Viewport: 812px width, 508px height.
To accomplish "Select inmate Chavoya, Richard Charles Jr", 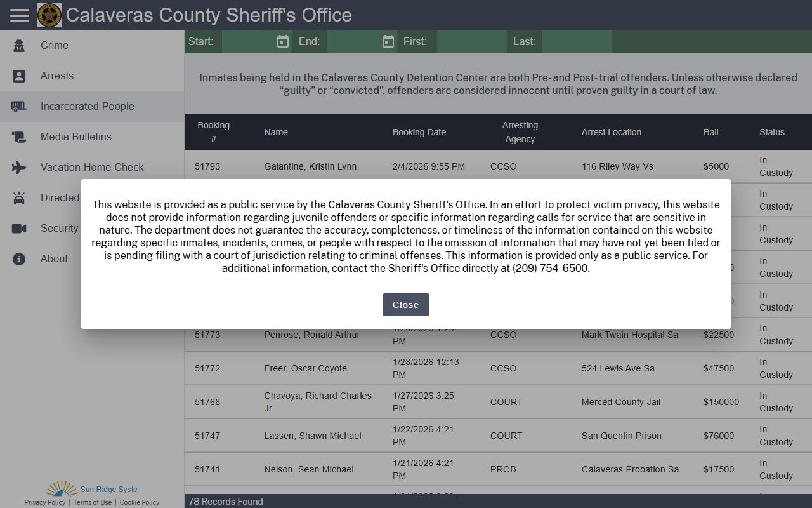I will tap(318, 402).
